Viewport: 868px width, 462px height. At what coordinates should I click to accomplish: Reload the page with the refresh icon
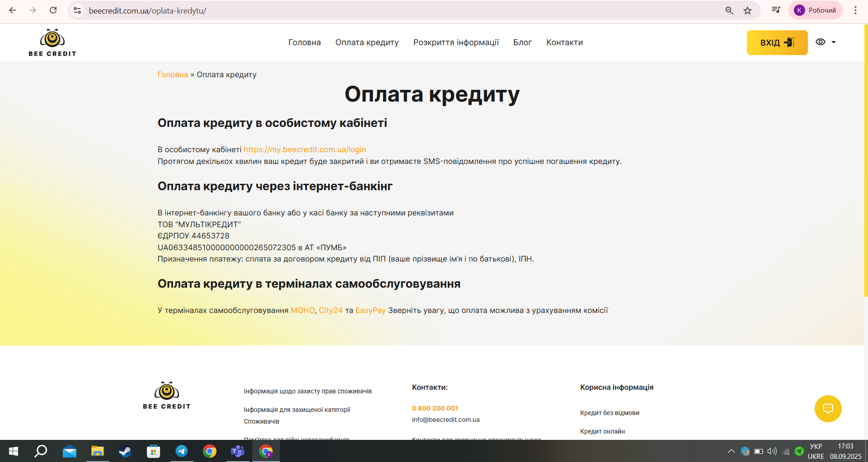point(53,10)
